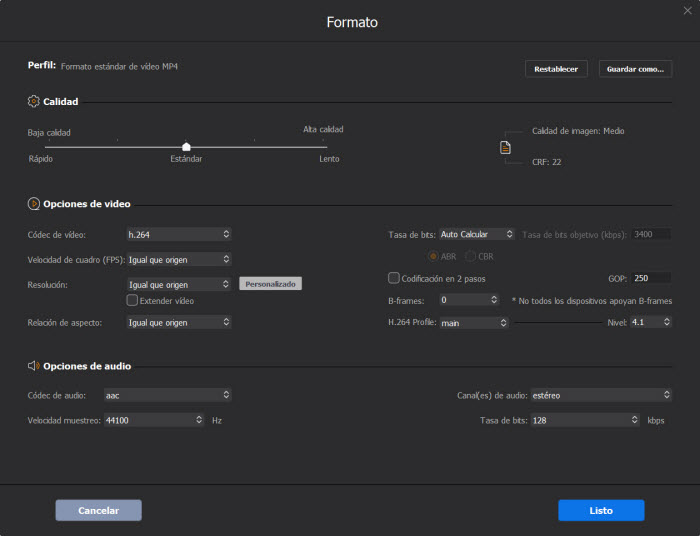Click the quality slider handle at Estándar
This screenshot has height=536, width=700.
click(x=186, y=146)
